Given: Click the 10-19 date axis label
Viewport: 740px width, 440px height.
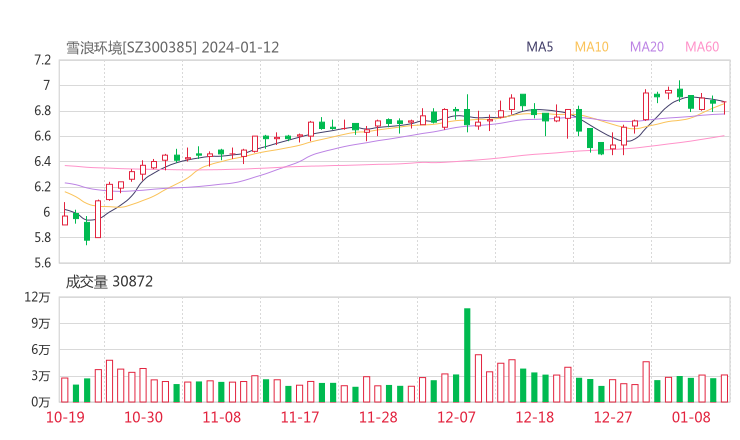Looking at the screenshot, I should (x=65, y=417).
